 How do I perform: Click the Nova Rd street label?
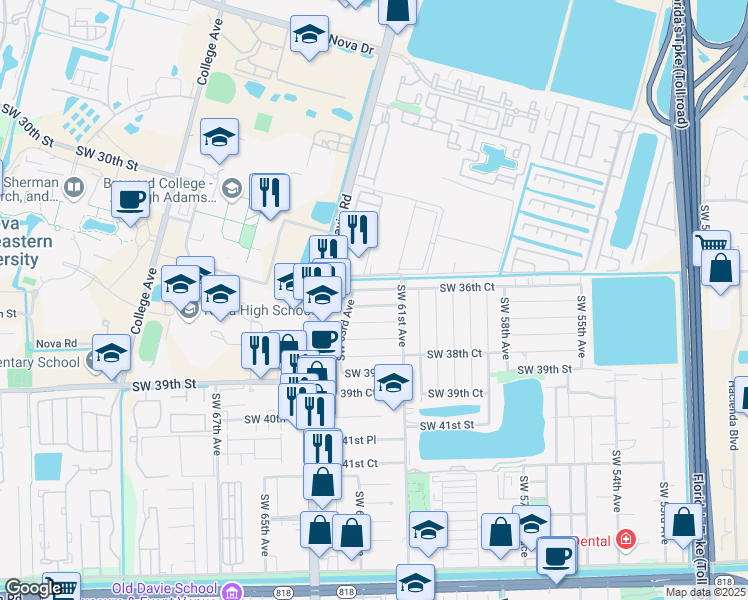click(x=56, y=344)
